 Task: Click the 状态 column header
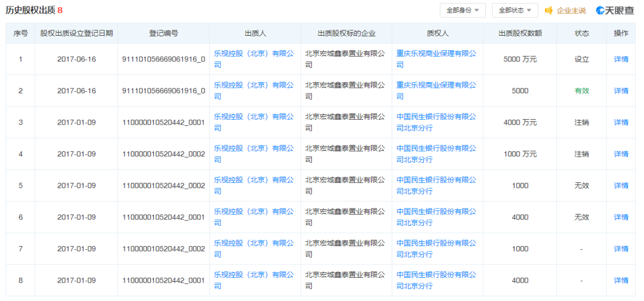[x=581, y=33]
